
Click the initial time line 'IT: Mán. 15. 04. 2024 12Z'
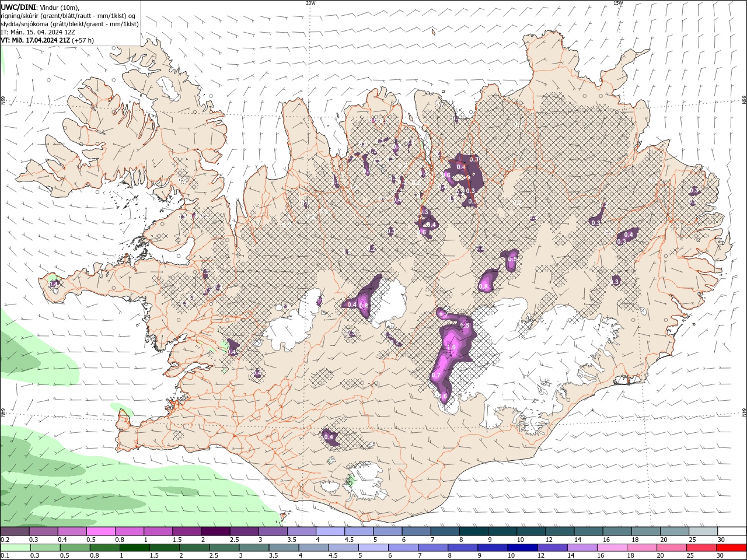[38, 32]
